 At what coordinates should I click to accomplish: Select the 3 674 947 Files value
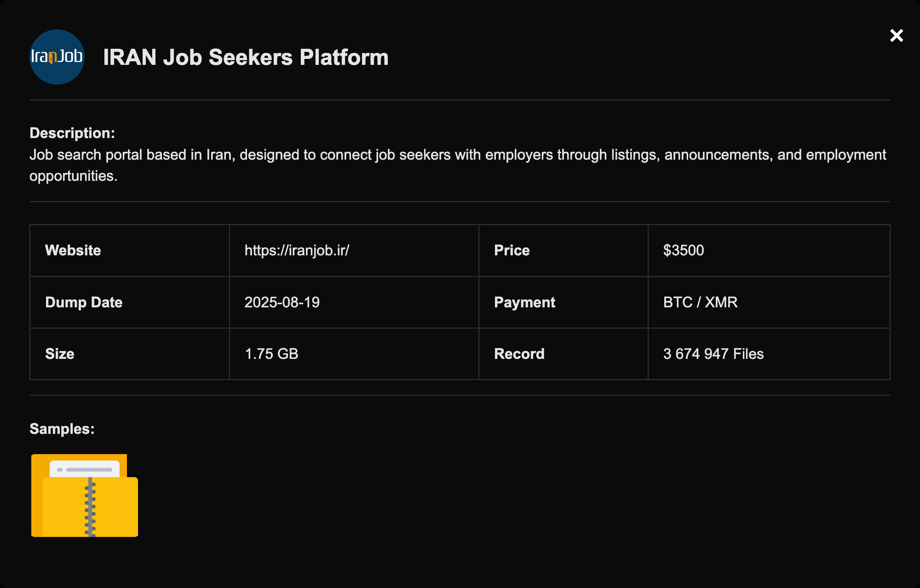click(x=713, y=354)
